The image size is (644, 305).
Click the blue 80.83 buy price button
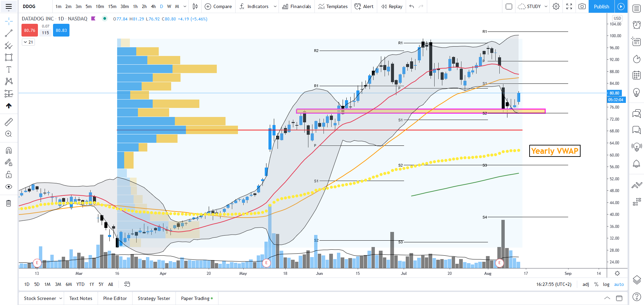coord(61,30)
